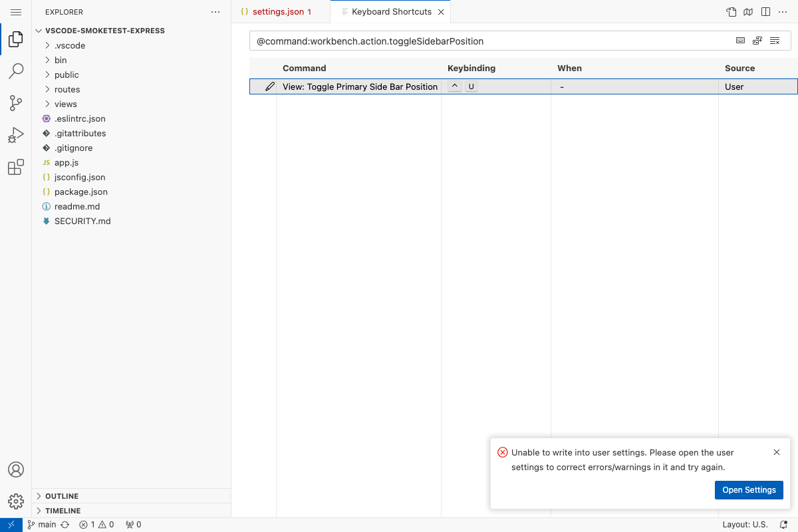Open Manage gear menu

16,501
